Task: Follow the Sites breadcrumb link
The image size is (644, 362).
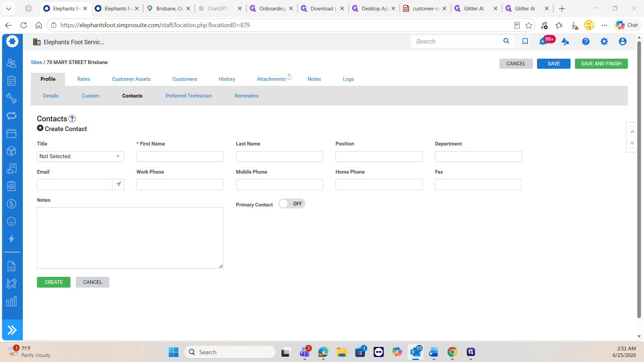Action: point(36,62)
